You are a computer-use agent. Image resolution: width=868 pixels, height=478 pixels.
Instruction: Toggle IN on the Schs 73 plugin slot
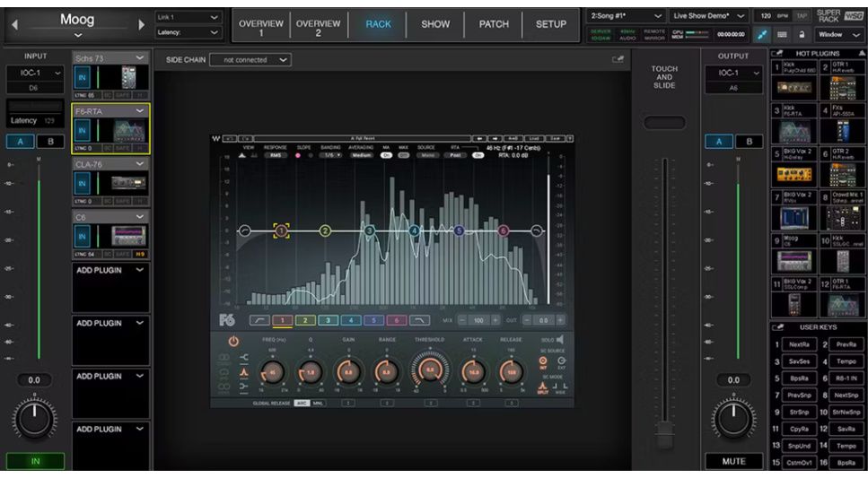point(82,77)
